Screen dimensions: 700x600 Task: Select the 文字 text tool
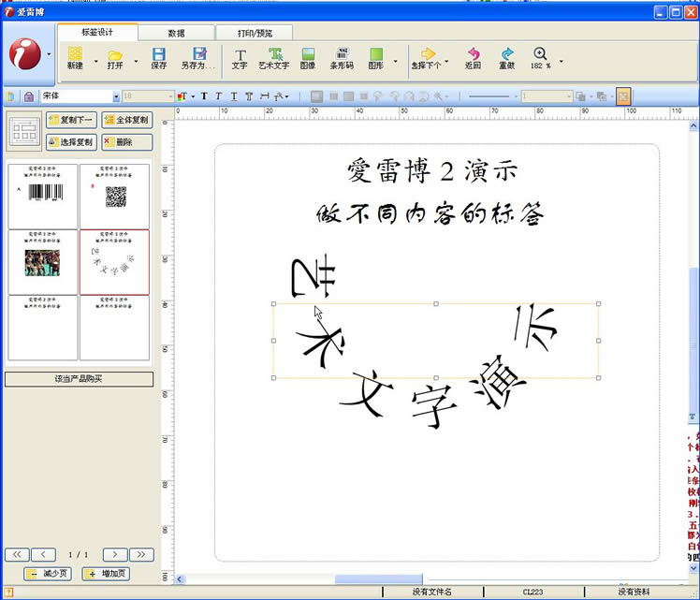240,59
